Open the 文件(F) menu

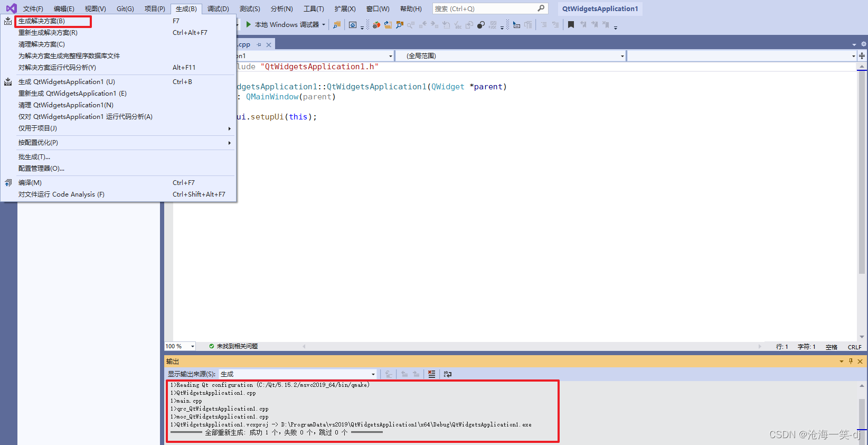click(33, 8)
